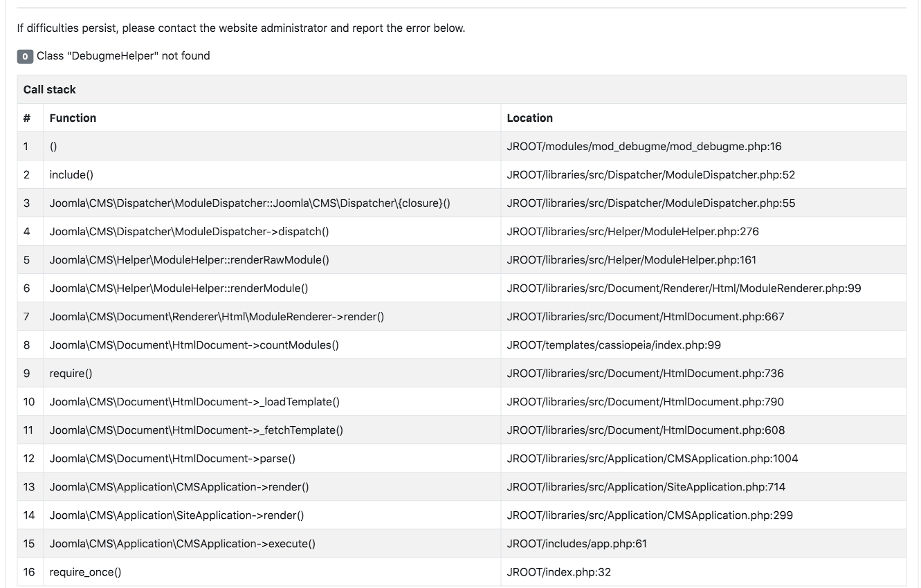Viewport: 921px width, 588px height.
Task: Click the "0" error code badge
Action: pyautogui.click(x=25, y=56)
